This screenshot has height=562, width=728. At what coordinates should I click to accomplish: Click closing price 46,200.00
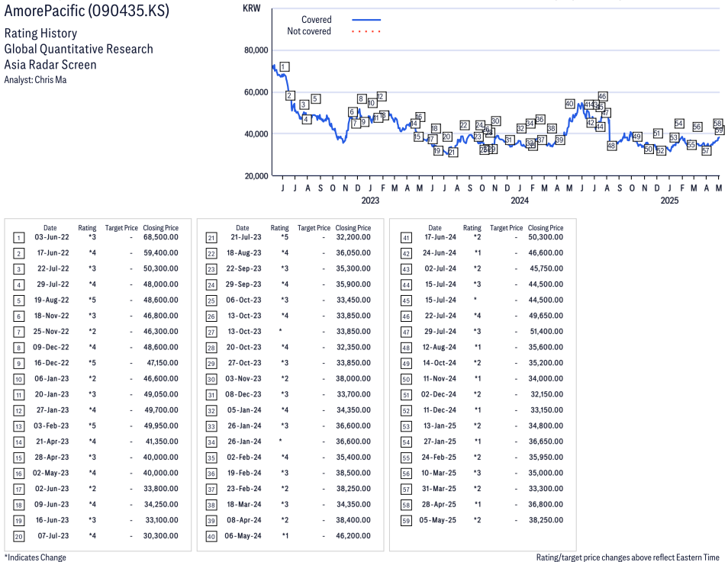point(353,535)
